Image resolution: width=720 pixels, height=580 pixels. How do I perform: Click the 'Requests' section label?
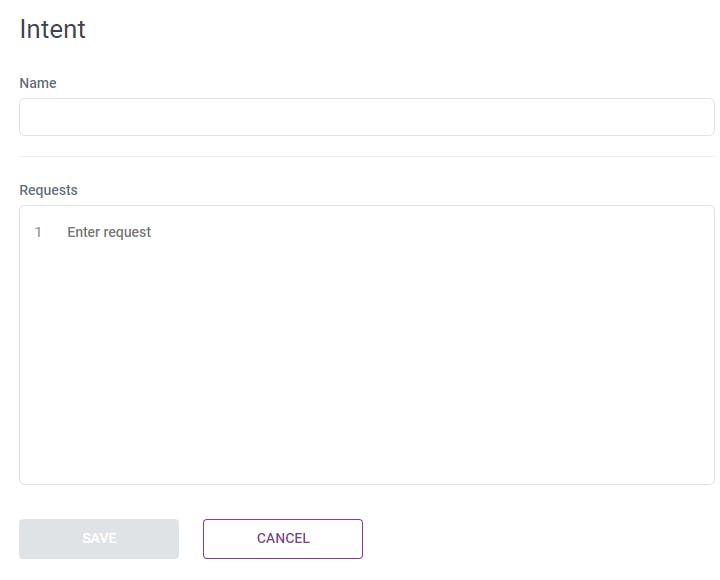(48, 190)
